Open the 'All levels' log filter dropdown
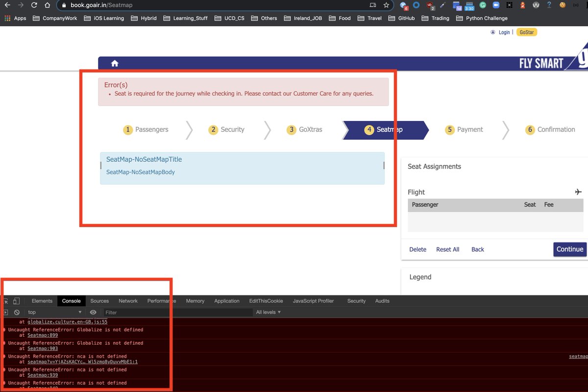The width and height of the screenshot is (588, 392). [268, 312]
